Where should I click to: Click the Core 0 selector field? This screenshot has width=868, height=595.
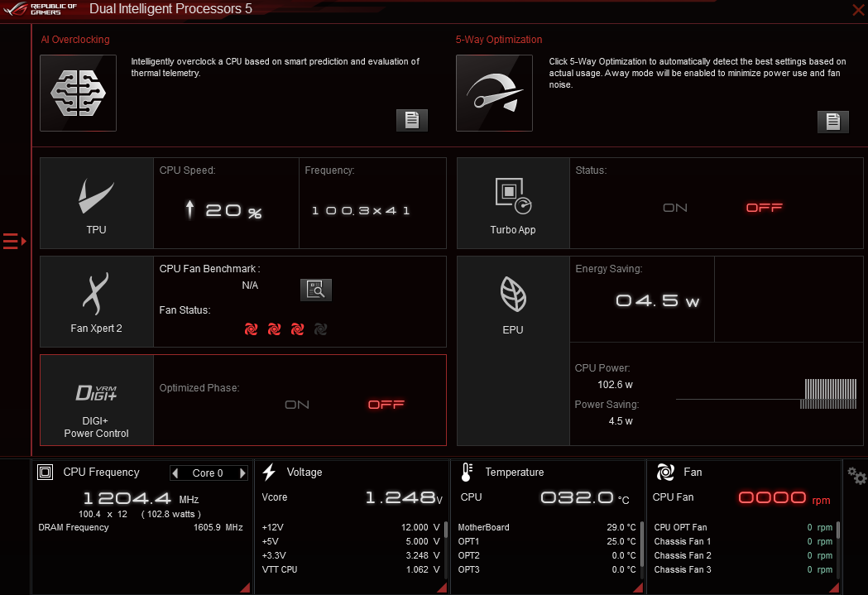point(209,473)
